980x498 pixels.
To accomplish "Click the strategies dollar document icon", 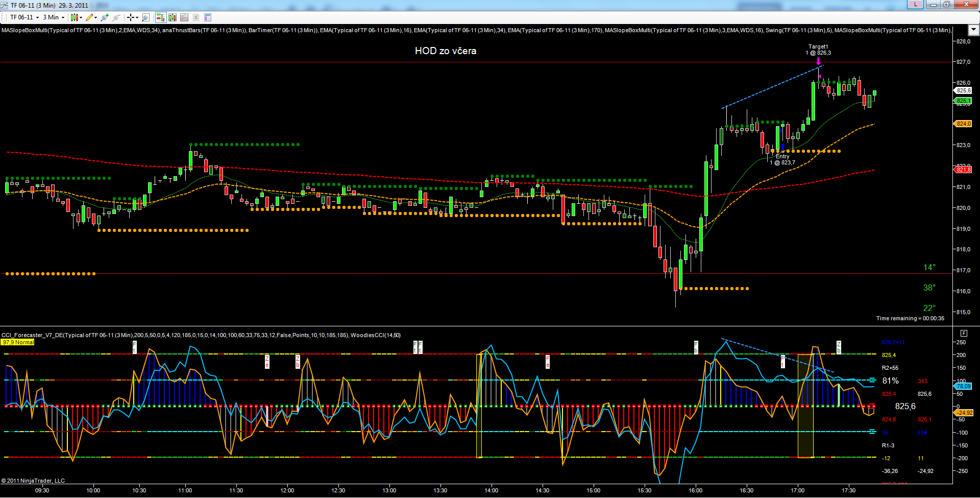I will [196, 17].
